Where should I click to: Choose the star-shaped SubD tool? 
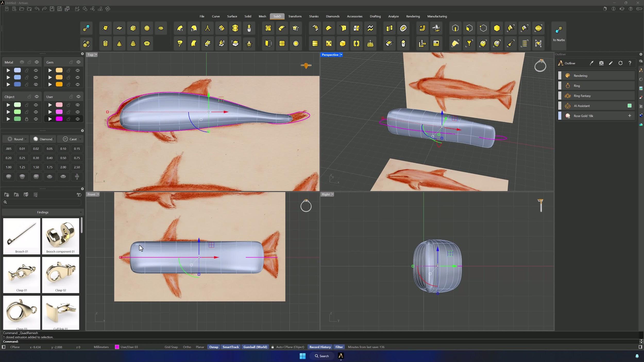tap(249, 44)
